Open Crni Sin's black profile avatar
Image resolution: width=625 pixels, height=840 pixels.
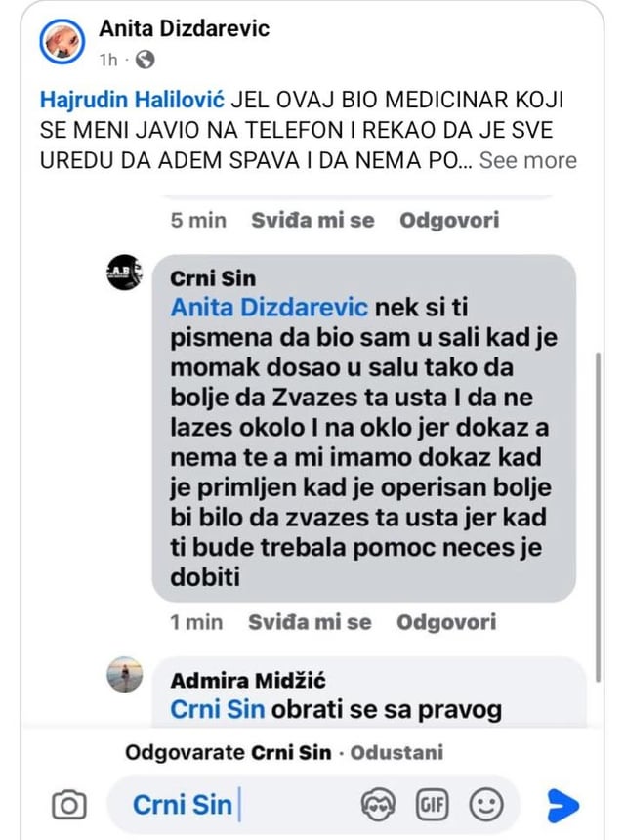coord(125,273)
